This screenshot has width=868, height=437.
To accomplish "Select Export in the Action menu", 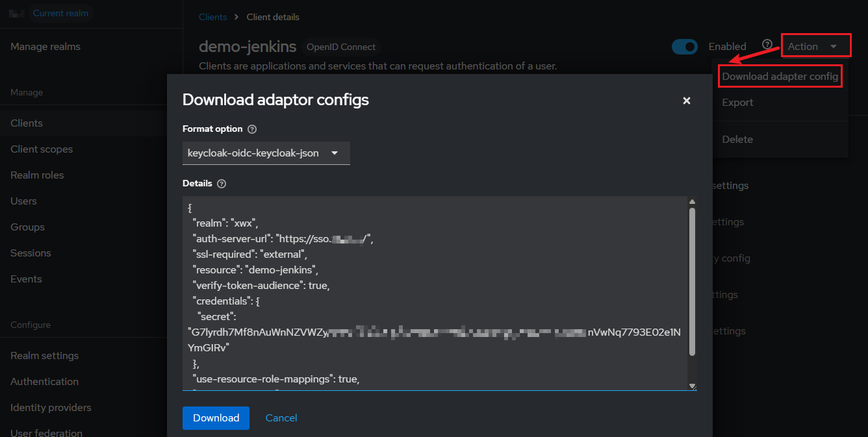I will pos(737,103).
